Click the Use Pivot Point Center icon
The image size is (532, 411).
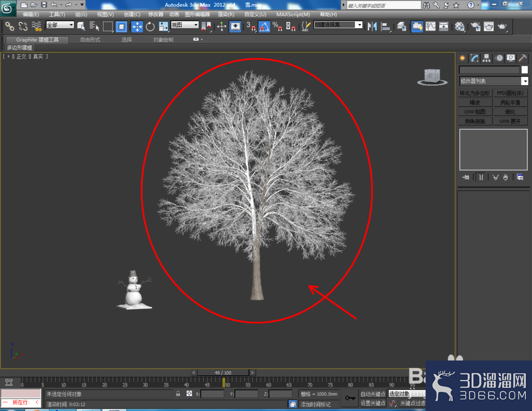[x=206, y=27]
